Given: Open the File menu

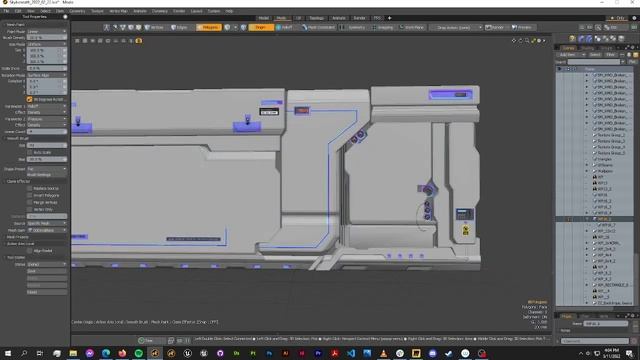Looking at the screenshot, I should coord(6,11).
